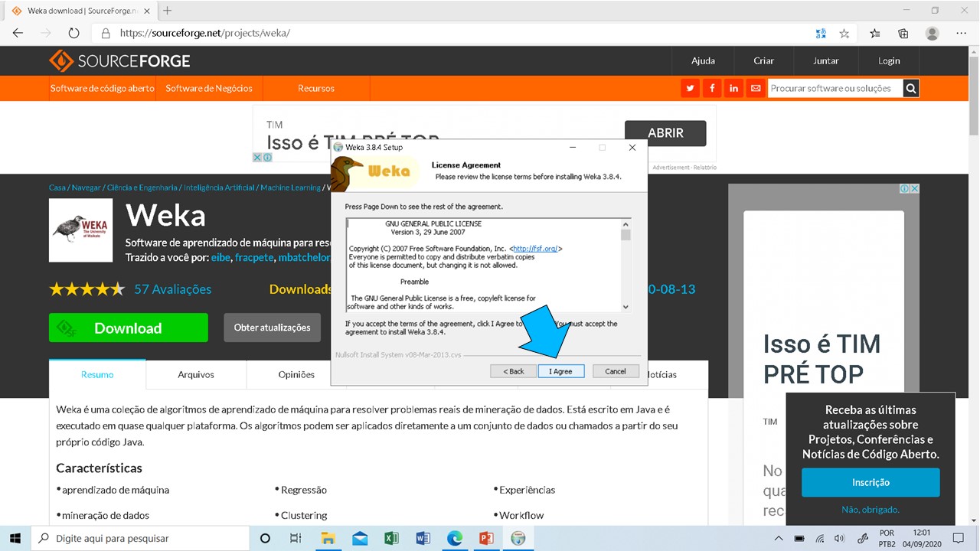Open Word from taskbar

click(x=423, y=538)
